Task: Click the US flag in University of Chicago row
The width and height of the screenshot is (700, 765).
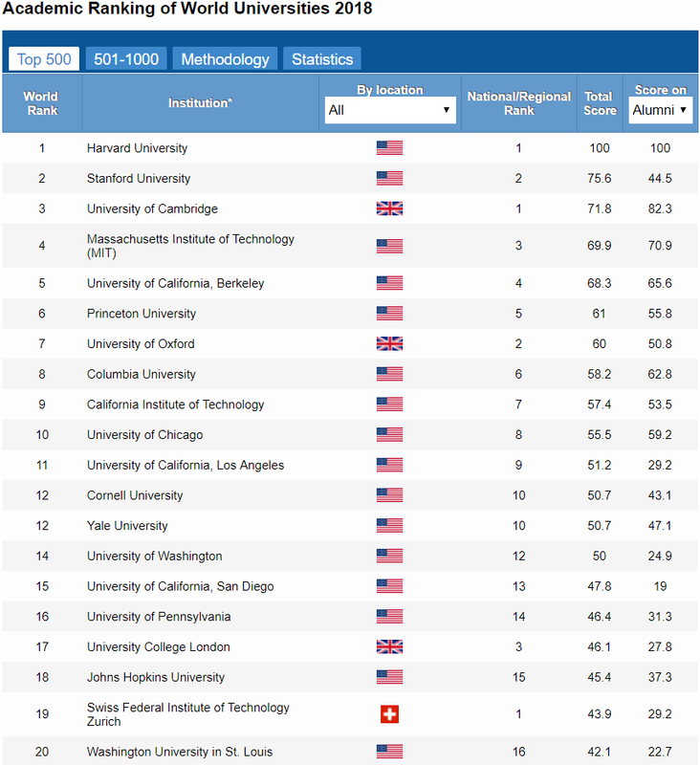Action: (x=390, y=434)
